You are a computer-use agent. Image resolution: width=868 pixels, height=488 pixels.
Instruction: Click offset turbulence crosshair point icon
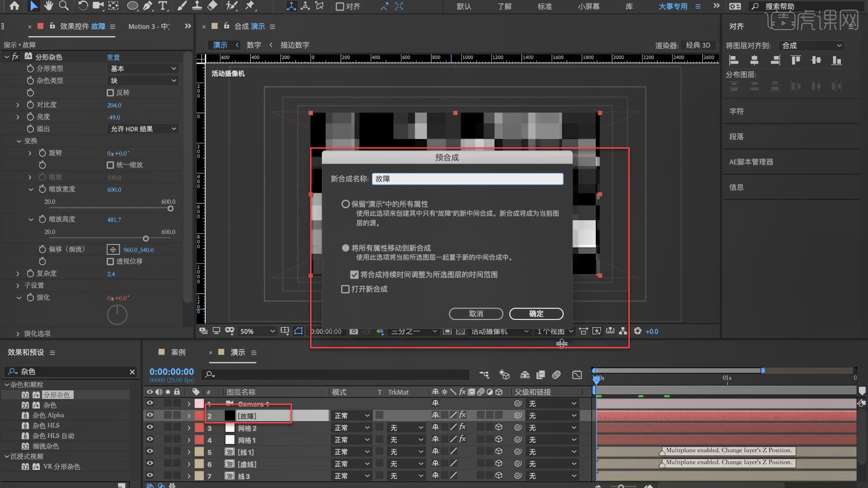(113, 249)
